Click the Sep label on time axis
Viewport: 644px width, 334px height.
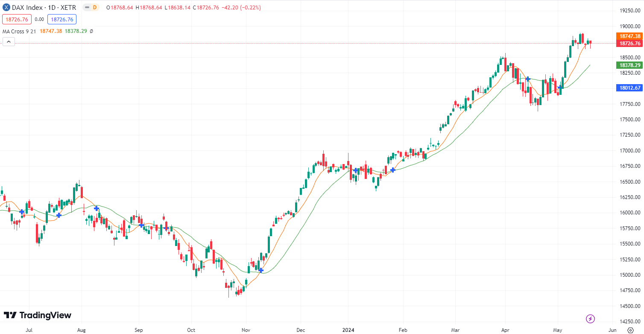pos(139,330)
